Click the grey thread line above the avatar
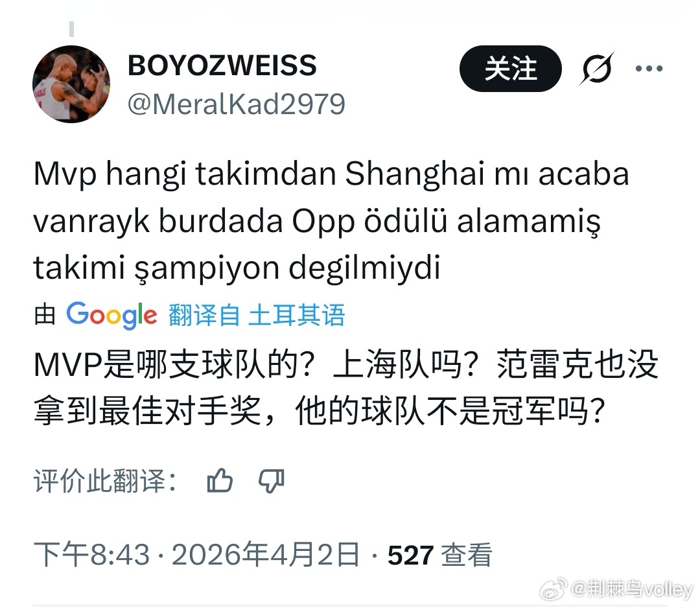Image resolution: width=700 pixels, height=608 pixels. click(71, 29)
